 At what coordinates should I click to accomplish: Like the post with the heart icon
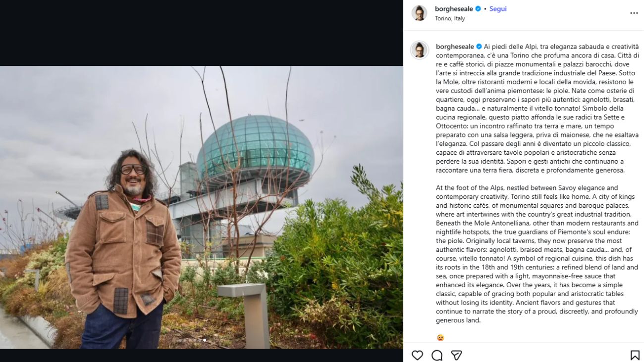click(x=418, y=355)
